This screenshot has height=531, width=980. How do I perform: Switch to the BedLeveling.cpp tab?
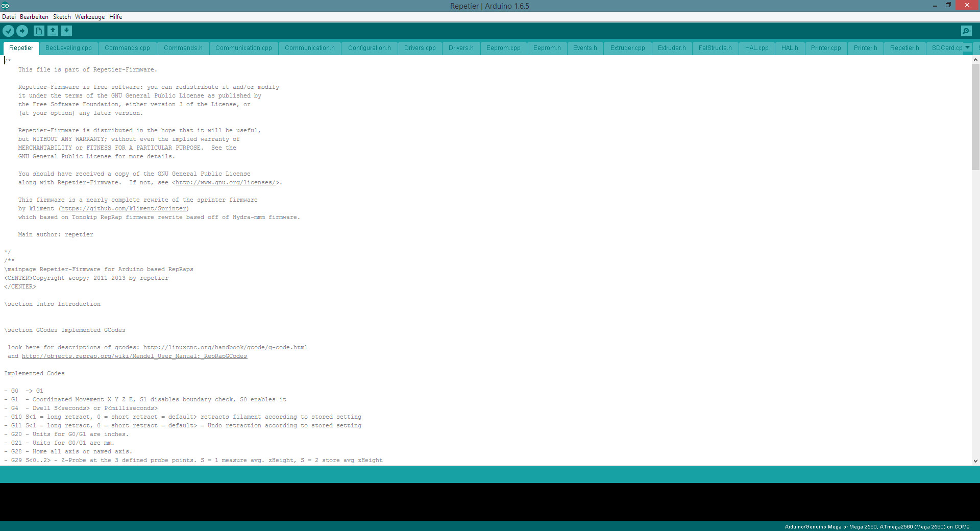pos(68,48)
